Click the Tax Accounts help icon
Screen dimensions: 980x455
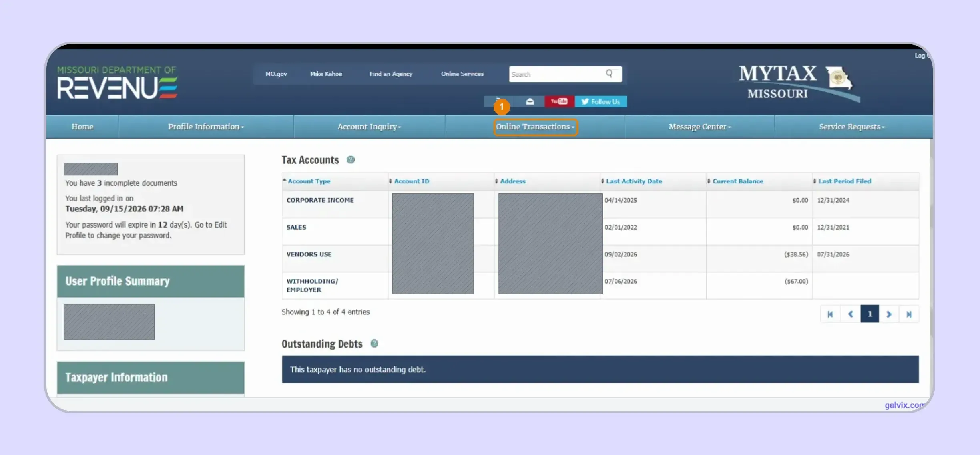(x=351, y=160)
